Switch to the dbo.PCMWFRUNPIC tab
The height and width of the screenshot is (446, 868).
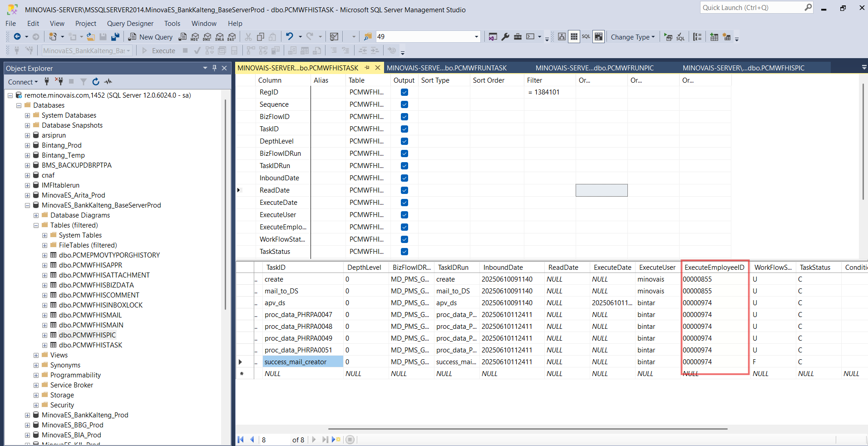click(595, 68)
